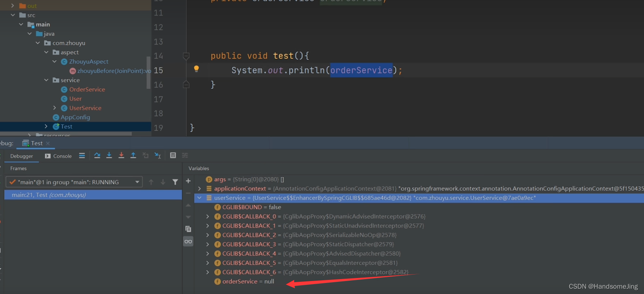
Task: Select the main:21, Test stack frame
Action: (x=93, y=195)
